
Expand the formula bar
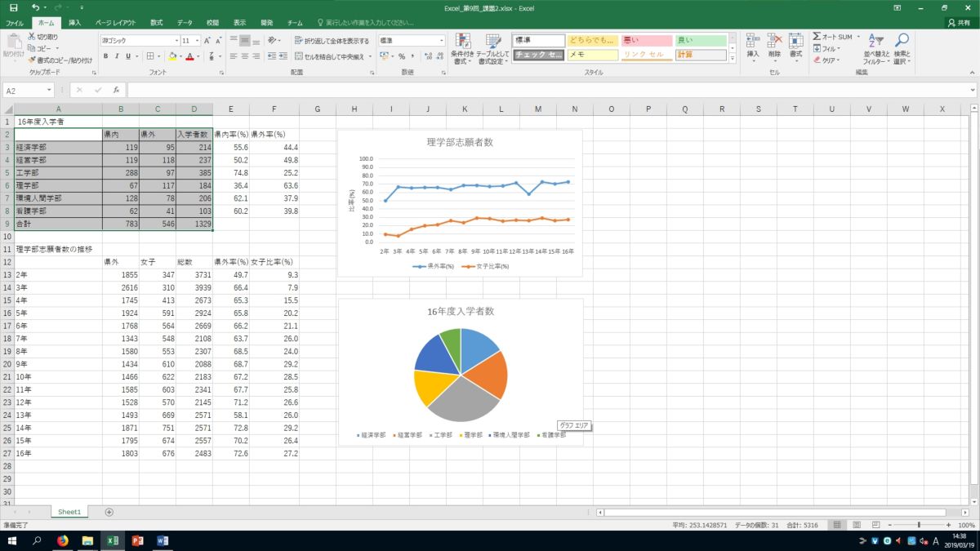point(973,90)
